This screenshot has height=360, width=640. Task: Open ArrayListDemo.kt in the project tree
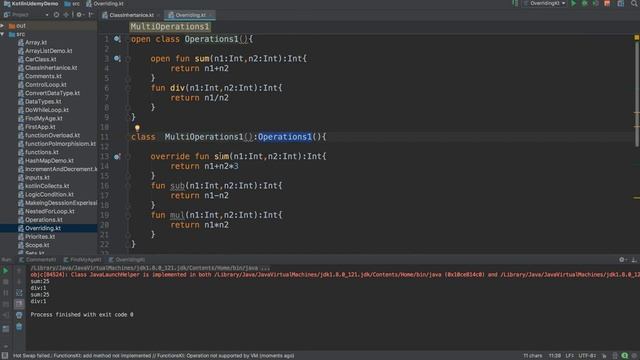49,51
